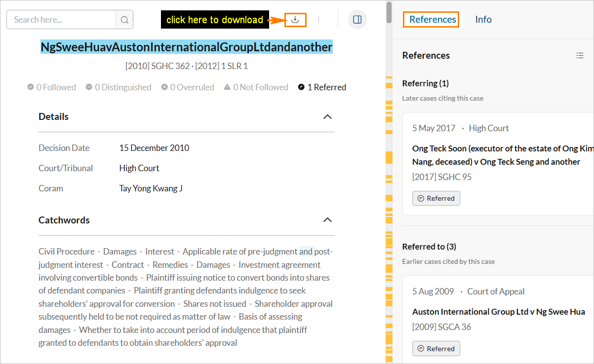Collapse the Catchwords section
This screenshot has height=364, width=594.
pos(327,220)
